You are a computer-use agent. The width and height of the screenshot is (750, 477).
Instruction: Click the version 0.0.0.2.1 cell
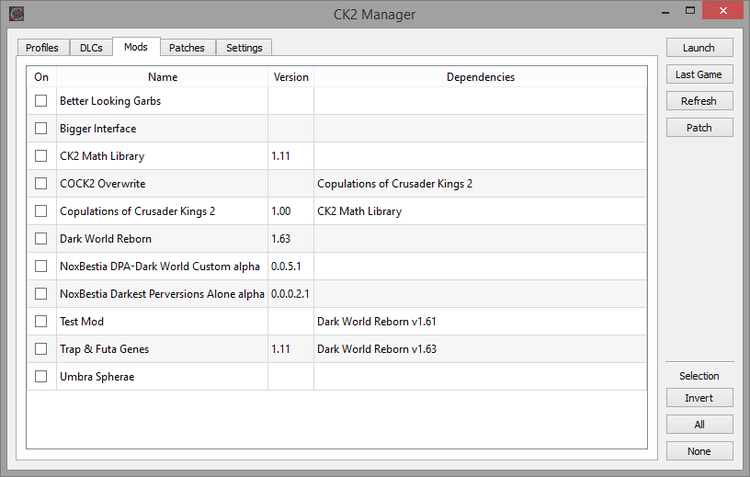click(290, 294)
